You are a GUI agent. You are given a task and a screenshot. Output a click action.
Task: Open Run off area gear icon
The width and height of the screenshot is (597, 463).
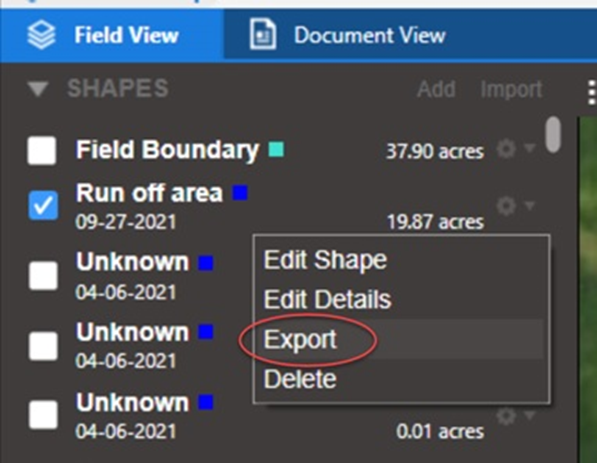[x=506, y=206]
